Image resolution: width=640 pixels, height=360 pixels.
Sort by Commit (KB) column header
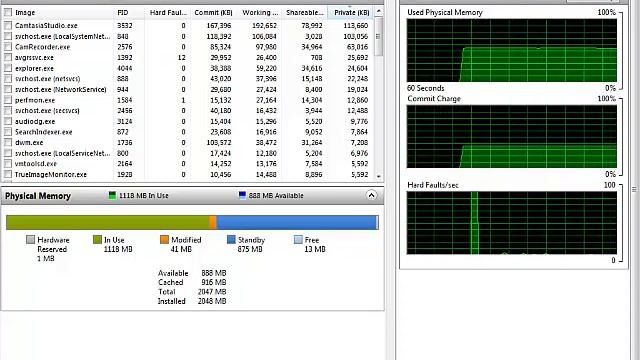(213, 13)
